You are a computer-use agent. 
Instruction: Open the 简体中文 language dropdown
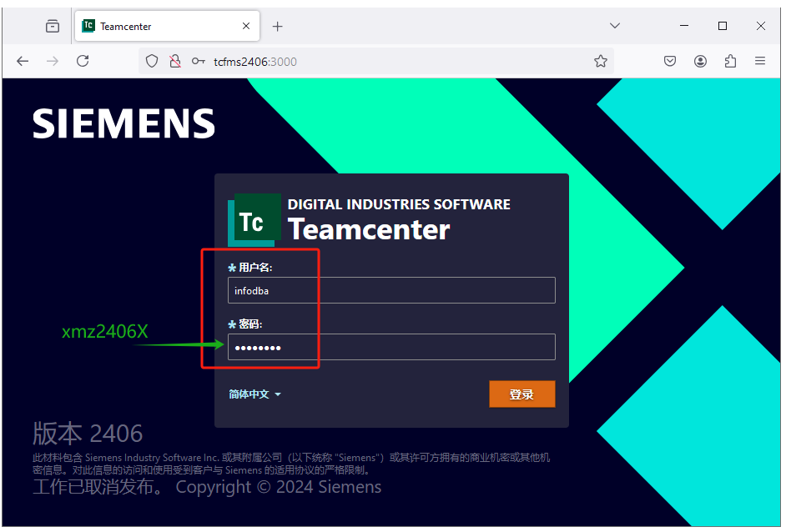[x=254, y=394]
